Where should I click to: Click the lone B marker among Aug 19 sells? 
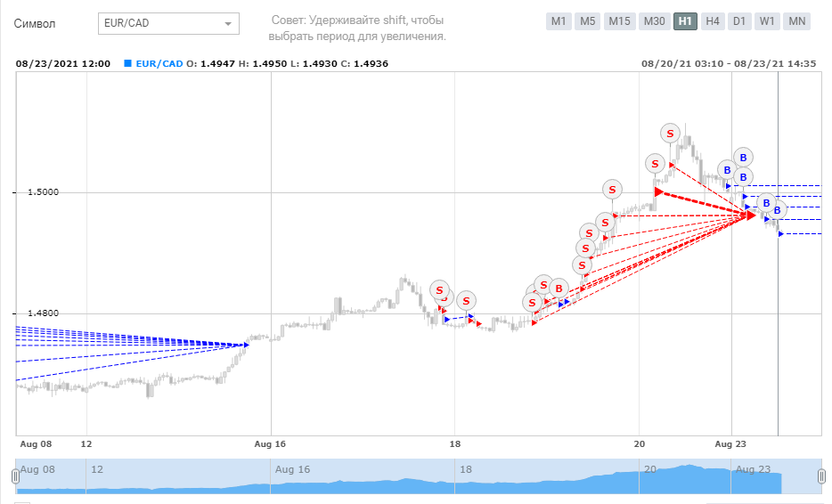click(559, 289)
